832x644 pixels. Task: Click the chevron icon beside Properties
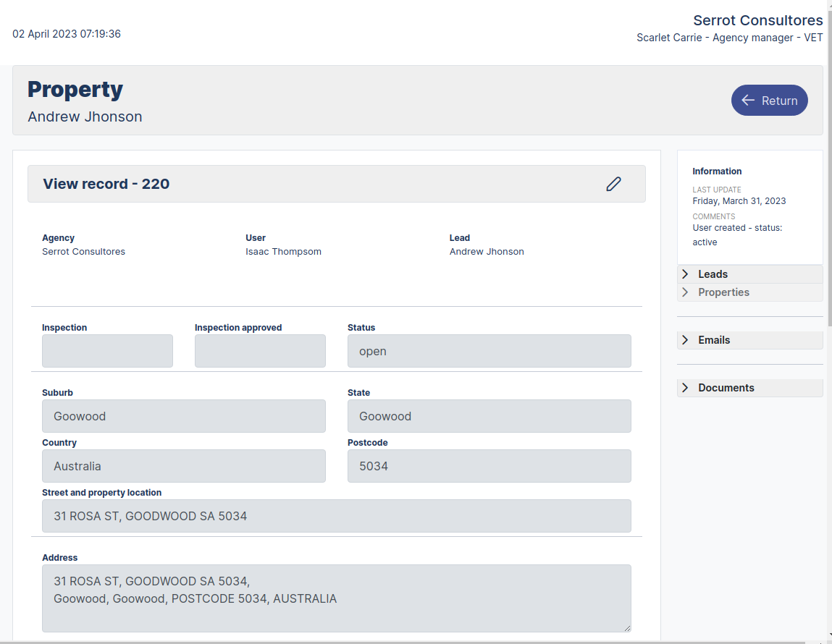pyautogui.click(x=685, y=292)
